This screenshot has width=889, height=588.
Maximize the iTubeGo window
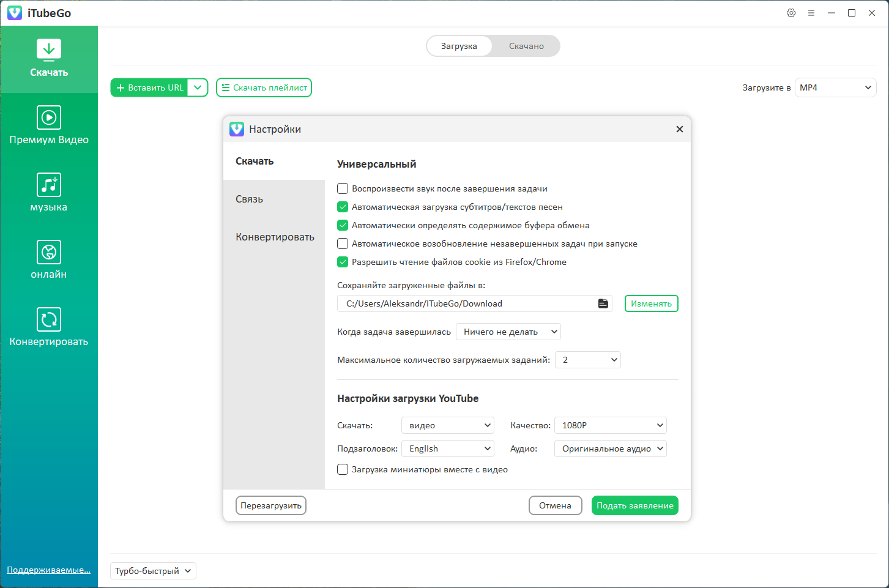pyautogui.click(x=852, y=13)
